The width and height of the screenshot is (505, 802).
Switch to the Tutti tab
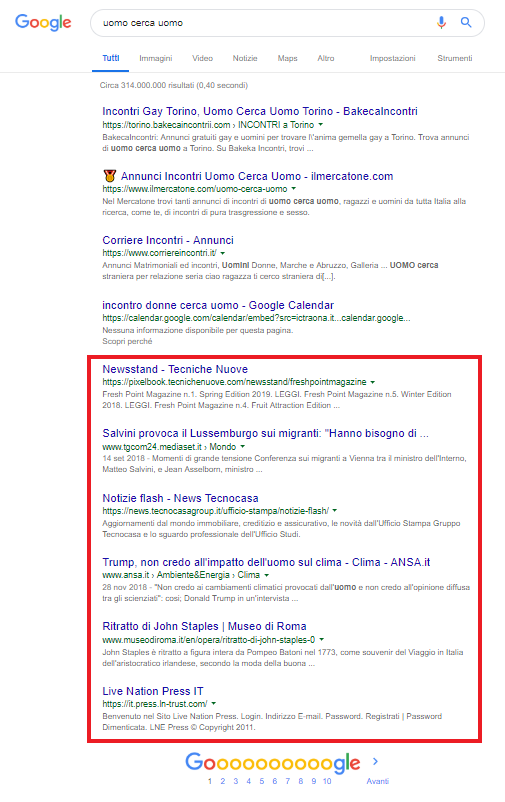(111, 58)
